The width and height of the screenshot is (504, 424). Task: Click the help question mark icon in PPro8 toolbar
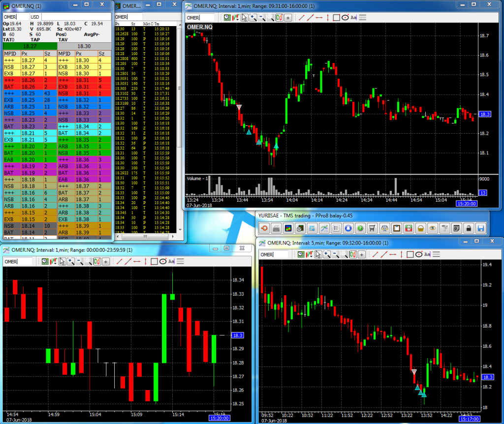[x=360, y=228]
